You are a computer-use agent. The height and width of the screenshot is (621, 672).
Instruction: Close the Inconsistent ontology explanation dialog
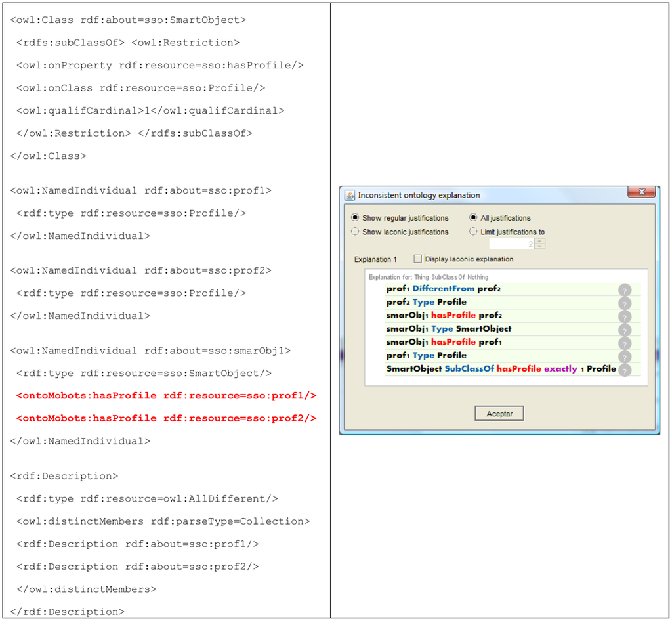(642, 193)
